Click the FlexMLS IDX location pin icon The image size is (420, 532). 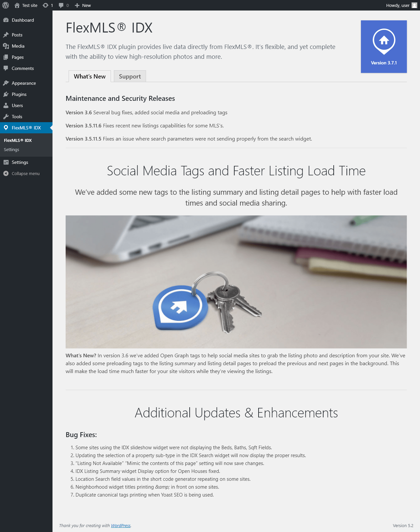click(6, 128)
